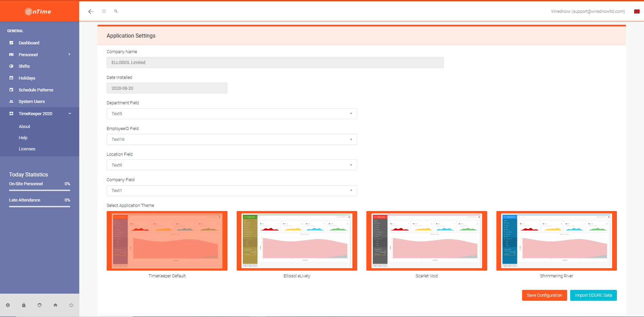The image size is (644, 317).
Task: Click the nTime logo
Action: (x=38, y=12)
